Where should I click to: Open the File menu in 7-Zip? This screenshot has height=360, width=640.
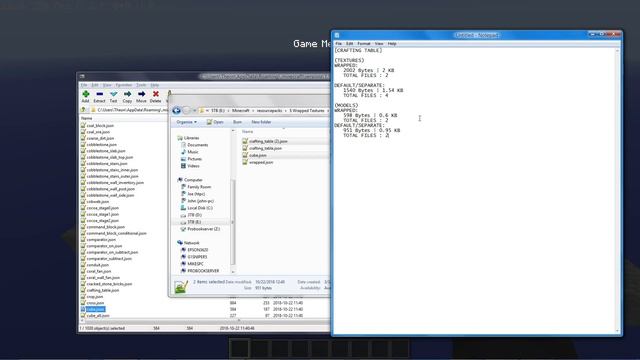pyautogui.click(x=84, y=85)
